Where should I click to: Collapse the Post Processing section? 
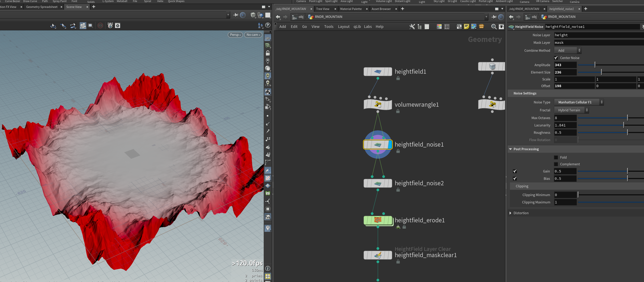coord(511,149)
